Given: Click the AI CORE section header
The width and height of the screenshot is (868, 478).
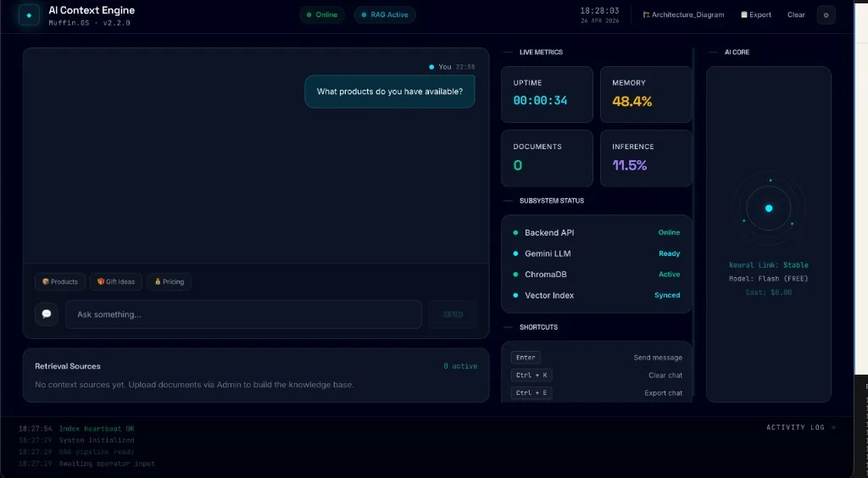Looking at the screenshot, I should (x=737, y=52).
